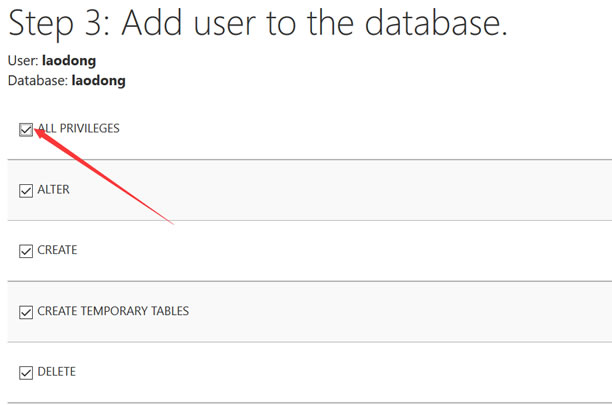612x405 pixels.
Task: Click the tail of the red arrow
Action: click(171, 222)
